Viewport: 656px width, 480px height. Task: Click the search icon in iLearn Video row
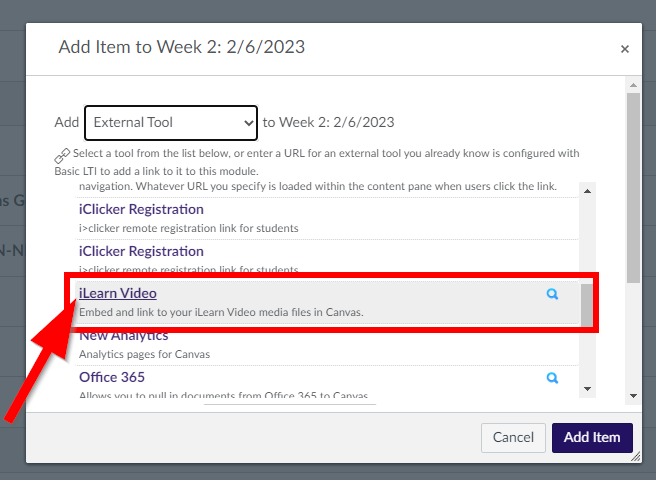click(552, 294)
